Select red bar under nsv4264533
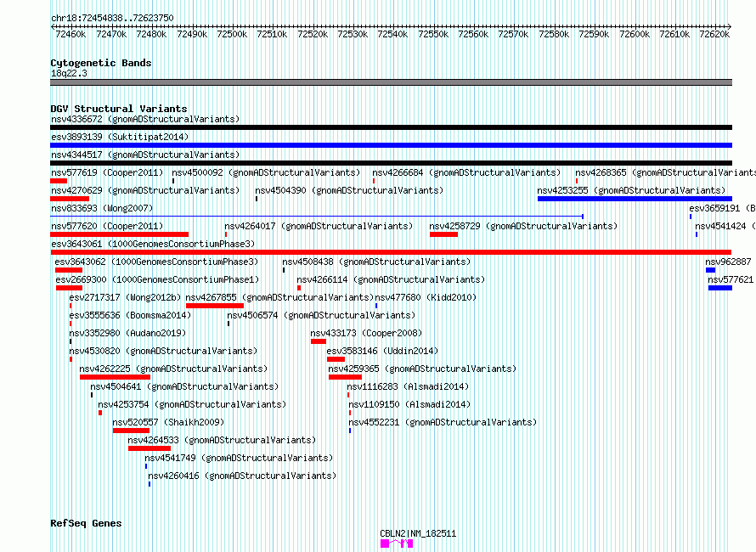Screen dimensions: 756x552 (x=150, y=448)
